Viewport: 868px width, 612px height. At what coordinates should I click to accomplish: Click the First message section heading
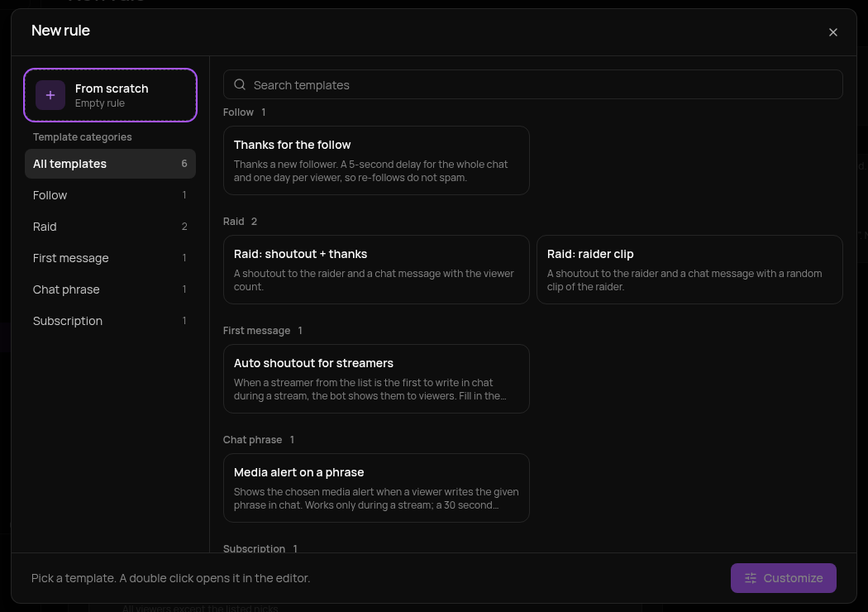click(256, 331)
